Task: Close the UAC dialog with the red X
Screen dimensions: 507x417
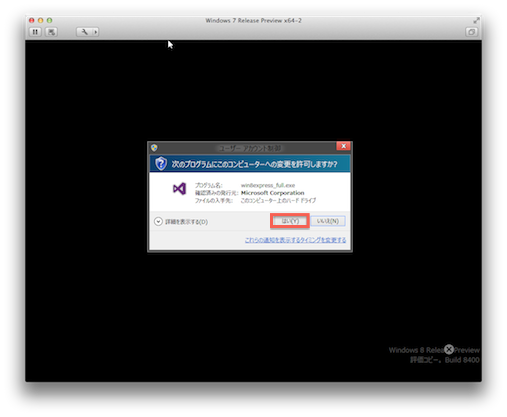Action: [343, 146]
